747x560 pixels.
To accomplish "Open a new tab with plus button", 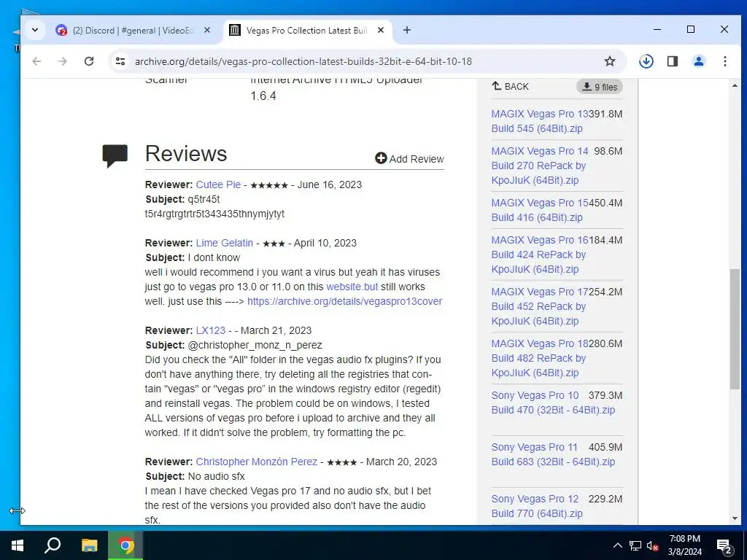I will [407, 30].
